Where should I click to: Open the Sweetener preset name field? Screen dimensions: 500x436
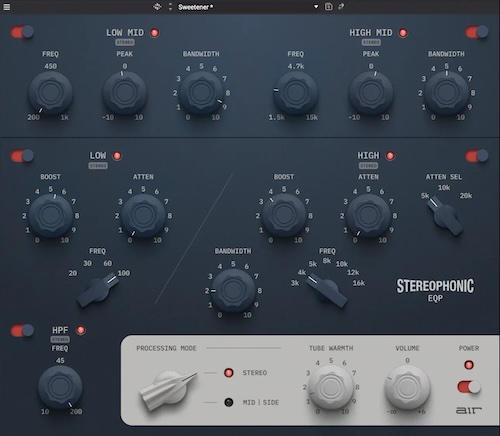point(196,7)
